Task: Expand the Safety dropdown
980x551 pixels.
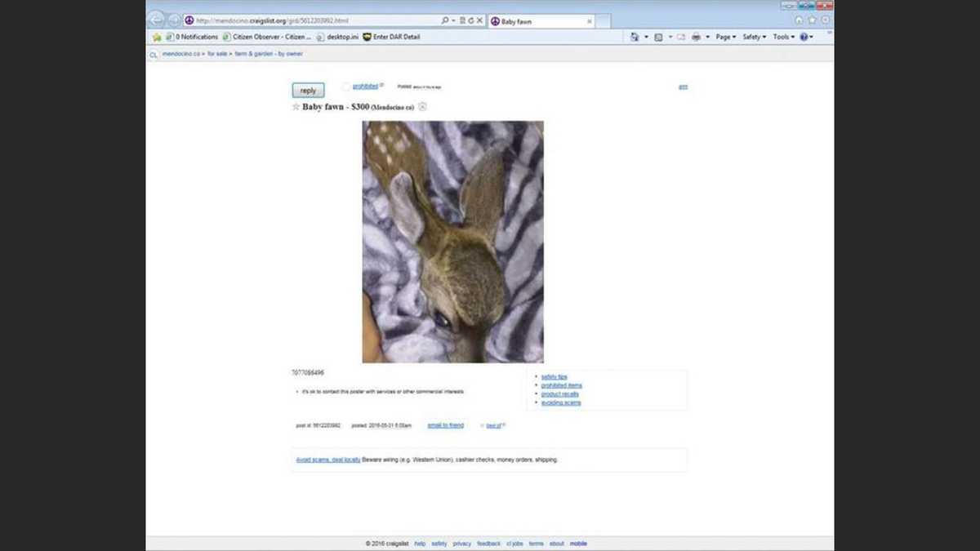Action: [755, 37]
